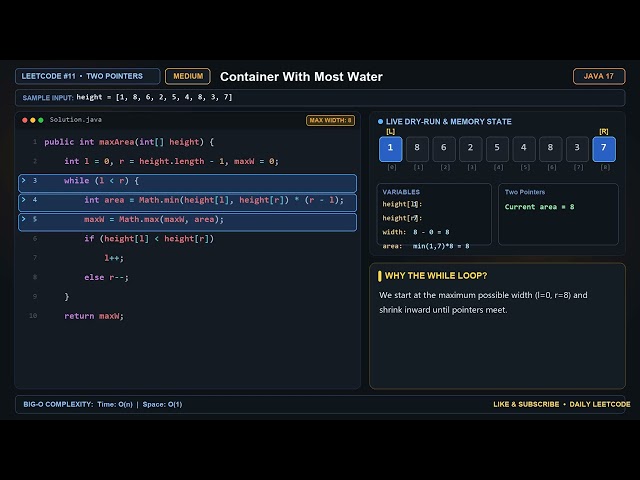Click WHY THE WHILE LOOP? heading
640x480 pixels.
pyautogui.click(x=436, y=276)
